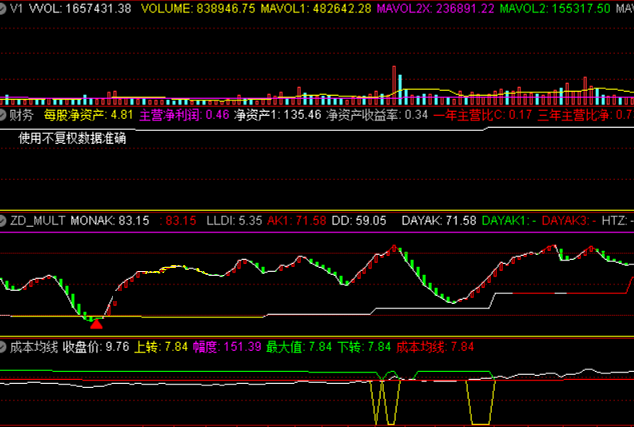Click the green 下转: 7.84 label

click(364, 347)
